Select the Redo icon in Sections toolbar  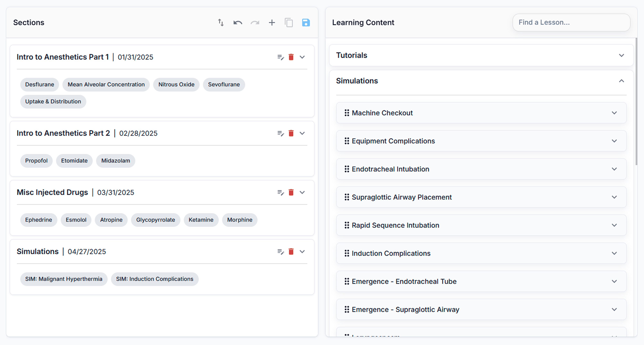click(255, 22)
